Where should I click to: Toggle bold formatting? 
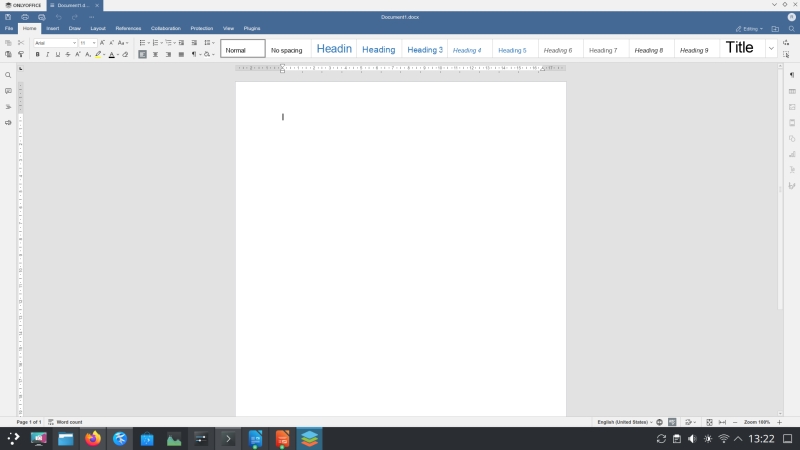click(x=37, y=54)
